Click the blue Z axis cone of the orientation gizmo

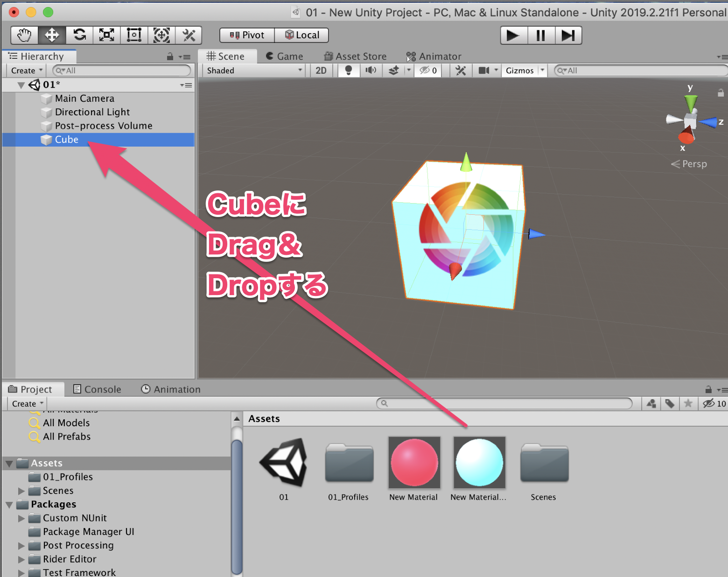click(x=709, y=122)
